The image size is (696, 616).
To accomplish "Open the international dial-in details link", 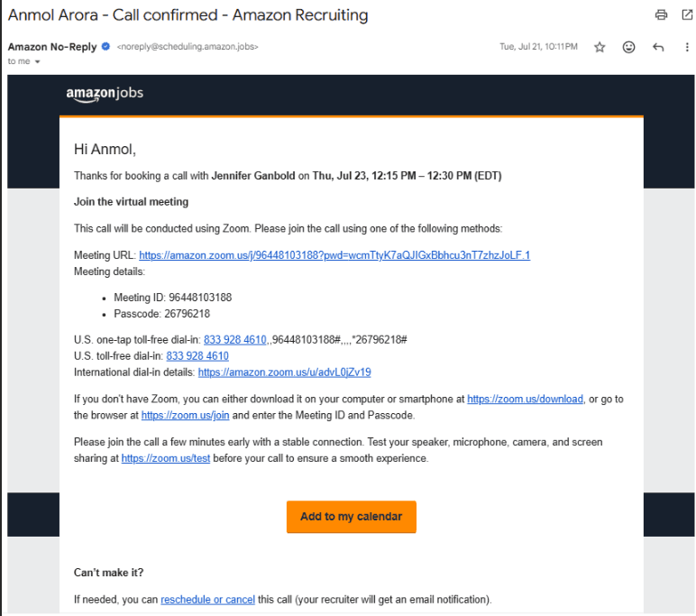I will (x=285, y=372).
